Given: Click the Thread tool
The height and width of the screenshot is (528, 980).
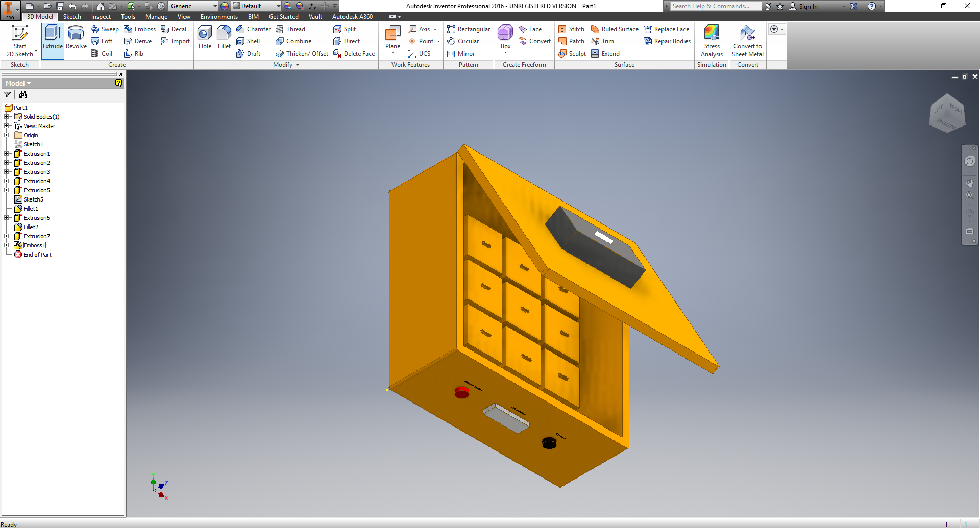Looking at the screenshot, I should [290, 29].
